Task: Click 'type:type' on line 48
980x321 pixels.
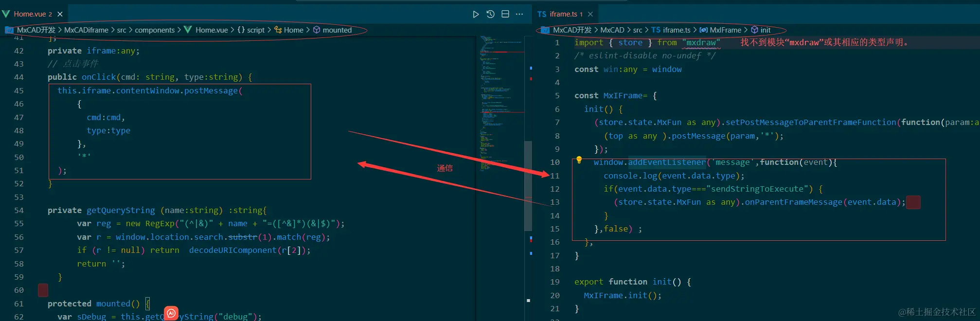Action: pos(108,130)
